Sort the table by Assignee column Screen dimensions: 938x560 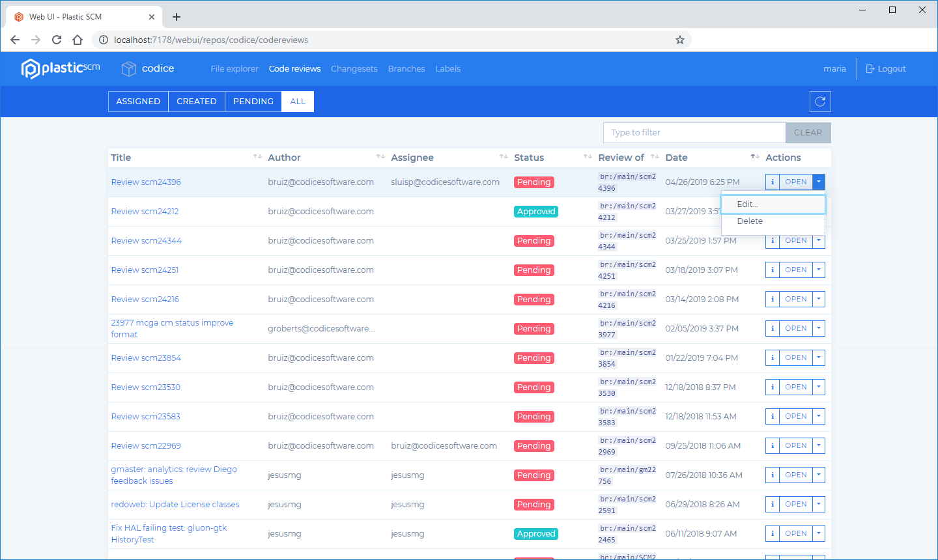point(504,157)
